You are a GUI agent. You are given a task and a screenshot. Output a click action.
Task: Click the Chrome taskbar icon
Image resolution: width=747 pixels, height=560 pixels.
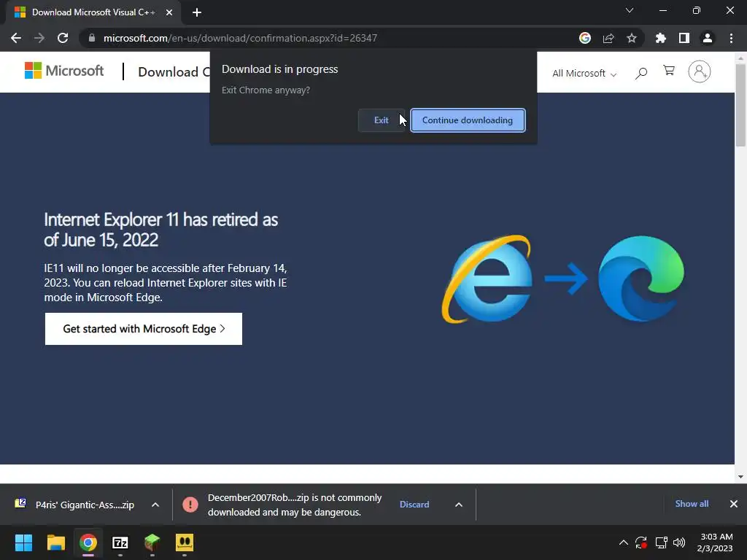click(88, 542)
